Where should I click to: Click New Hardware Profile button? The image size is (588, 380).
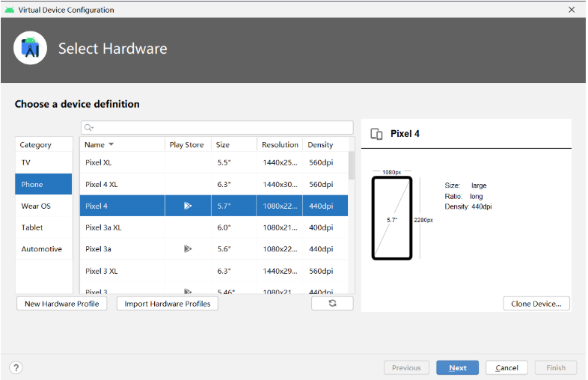(x=62, y=304)
